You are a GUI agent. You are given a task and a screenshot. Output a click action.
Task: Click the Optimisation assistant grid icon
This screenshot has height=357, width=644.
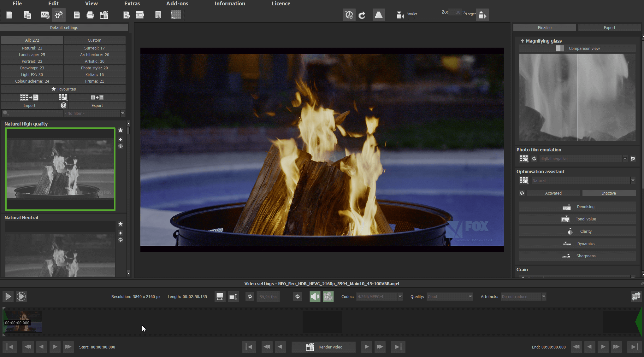[x=524, y=180]
